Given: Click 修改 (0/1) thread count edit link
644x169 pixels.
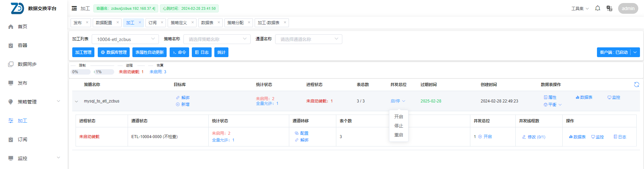Looking at the screenshot, I should [x=534, y=137].
